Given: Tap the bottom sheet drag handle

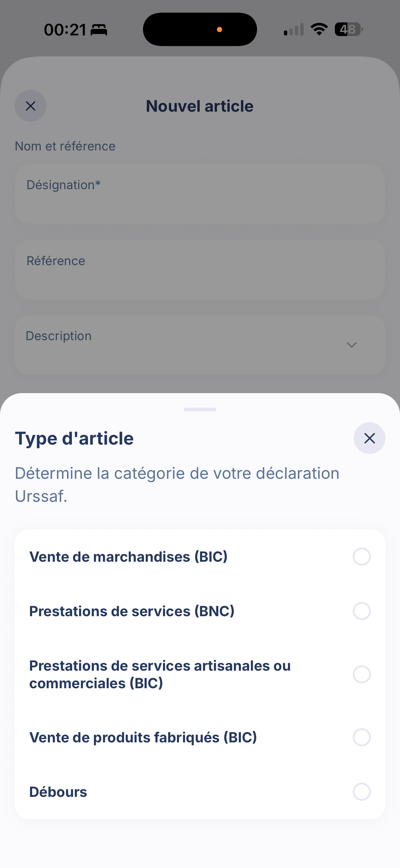Looking at the screenshot, I should [x=200, y=409].
